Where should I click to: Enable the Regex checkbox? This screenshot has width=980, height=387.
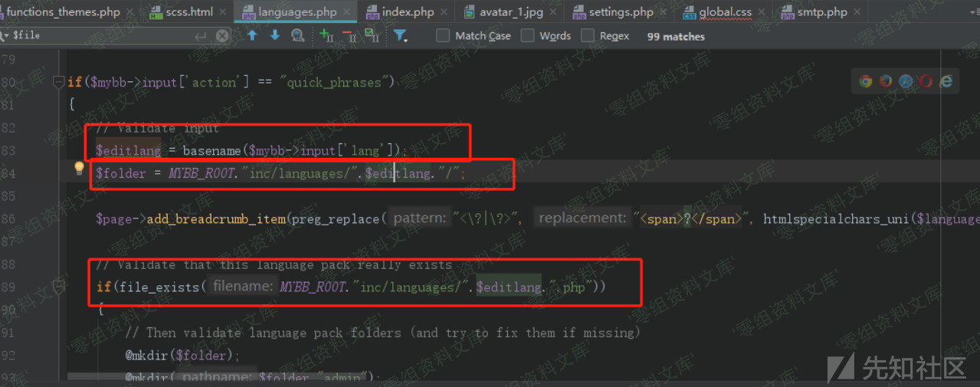click(x=588, y=36)
